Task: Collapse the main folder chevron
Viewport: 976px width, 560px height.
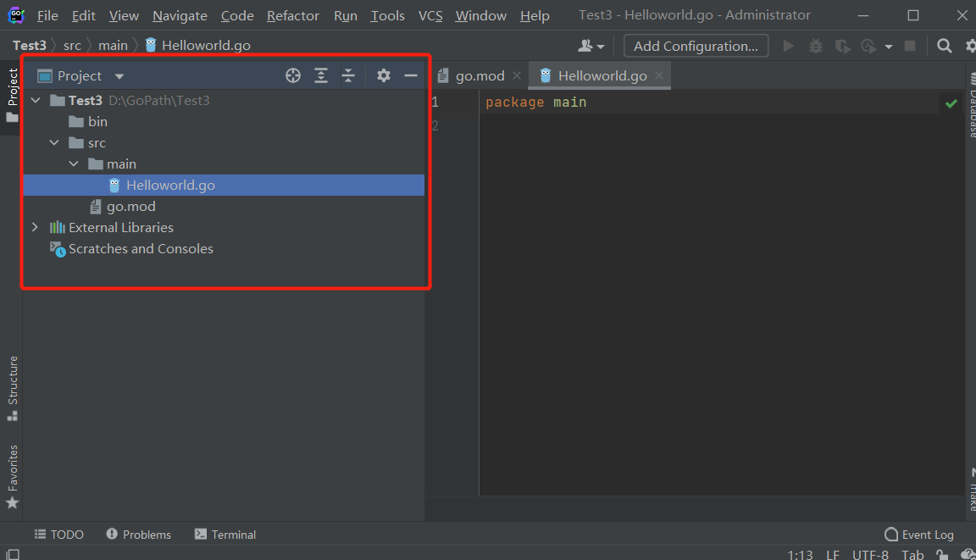Action: click(x=74, y=164)
